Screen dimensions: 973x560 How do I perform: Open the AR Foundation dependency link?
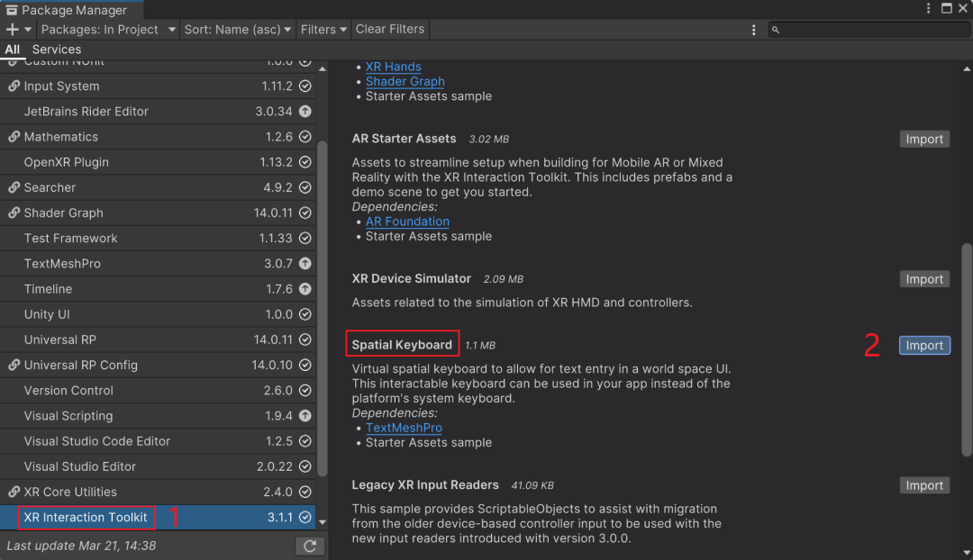(407, 221)
